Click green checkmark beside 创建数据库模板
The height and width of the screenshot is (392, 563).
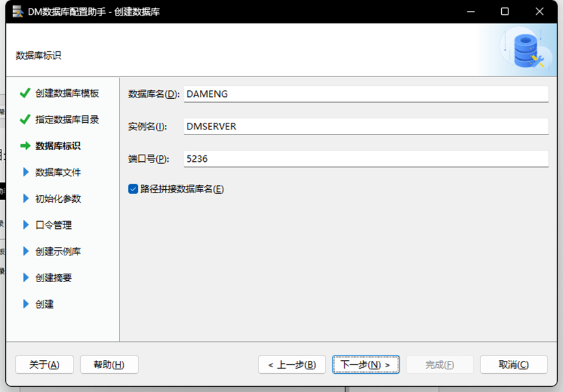[25, 93]
